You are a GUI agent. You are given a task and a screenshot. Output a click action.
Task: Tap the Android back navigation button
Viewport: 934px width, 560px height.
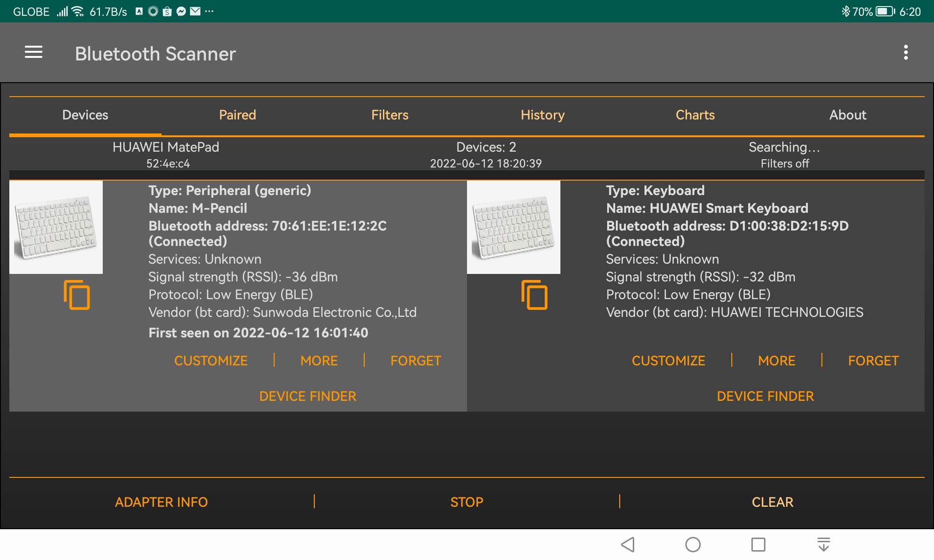pos(628,545)
